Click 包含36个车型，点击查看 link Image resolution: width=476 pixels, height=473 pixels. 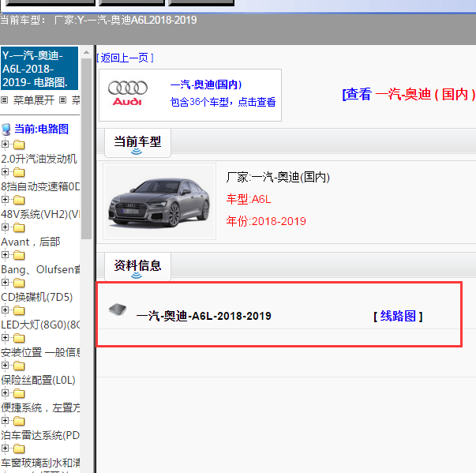click(x=223, y=102)
